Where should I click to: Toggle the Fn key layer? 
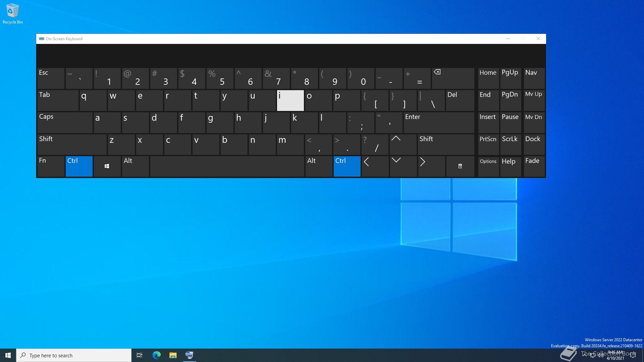coord(51,166)
